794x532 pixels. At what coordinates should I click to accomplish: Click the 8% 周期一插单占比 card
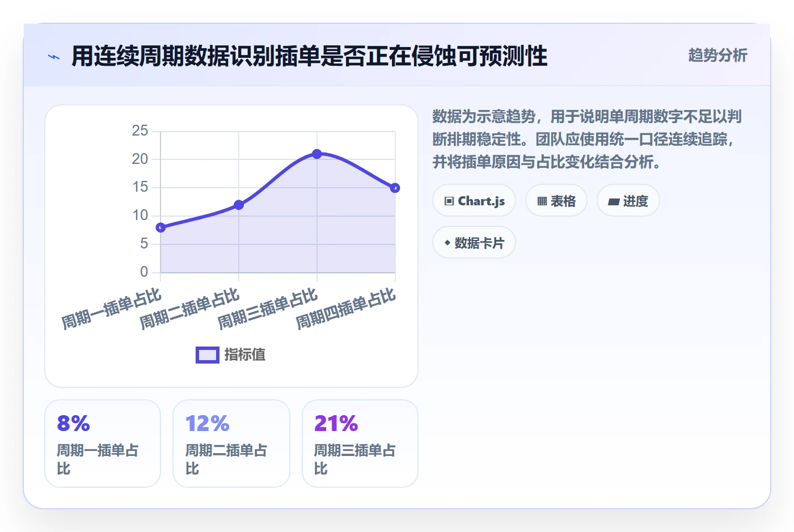click(x=103, y=444)
